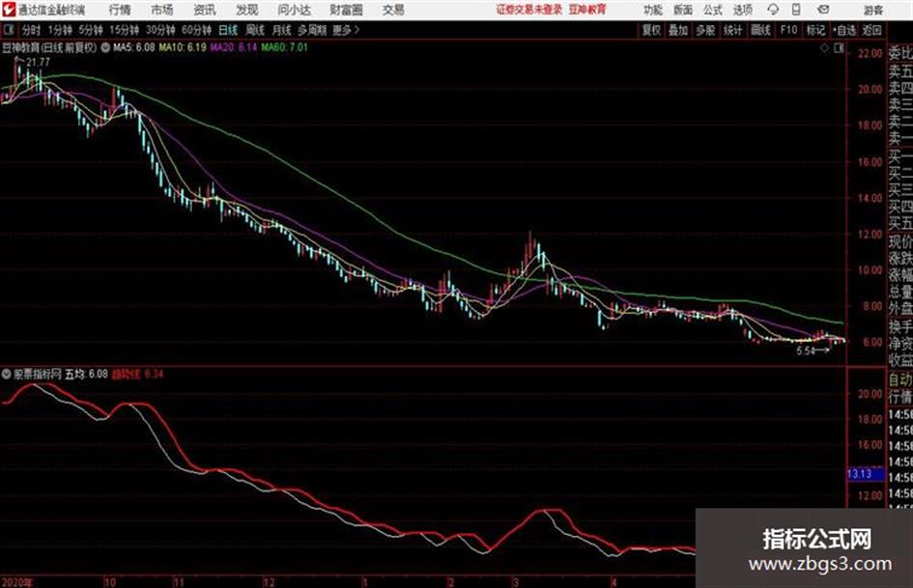Open the 市场 menu
This screenshot has height=588, width=913.
(162, 10)
